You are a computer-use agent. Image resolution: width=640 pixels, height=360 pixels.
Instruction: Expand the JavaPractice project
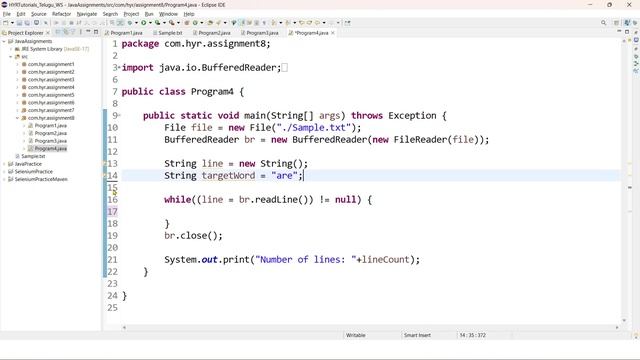pos(4,164)
